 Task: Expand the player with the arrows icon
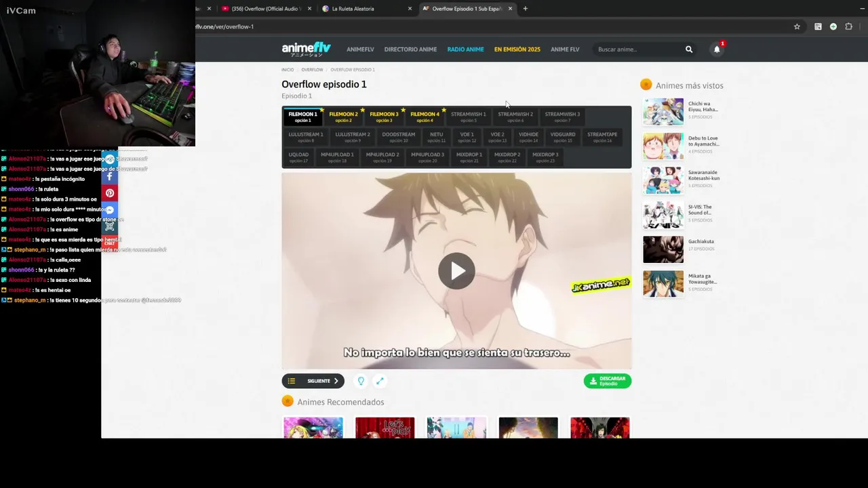pyautogui.click(x=380, y=381)
